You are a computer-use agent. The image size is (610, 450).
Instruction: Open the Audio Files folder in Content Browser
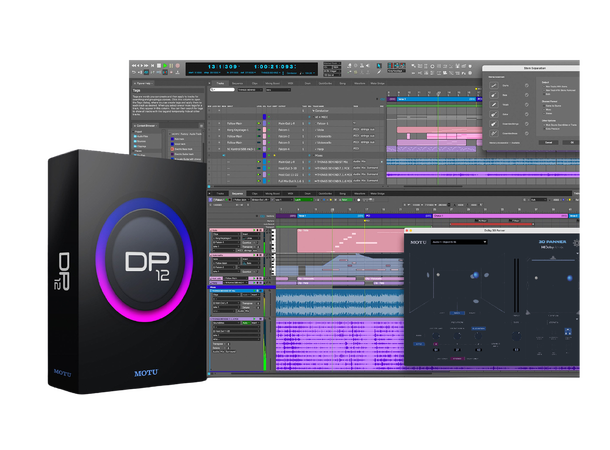[x=142, y=137]
